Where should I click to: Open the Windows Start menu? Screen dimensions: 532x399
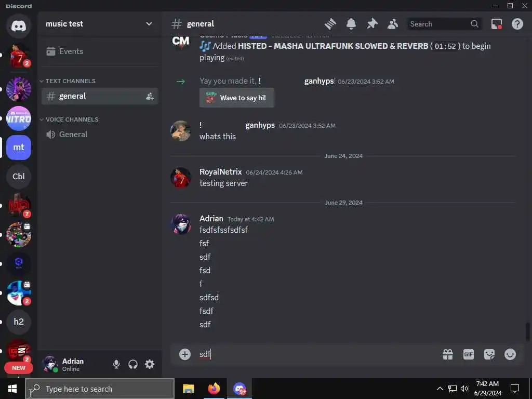click(12, 389)
